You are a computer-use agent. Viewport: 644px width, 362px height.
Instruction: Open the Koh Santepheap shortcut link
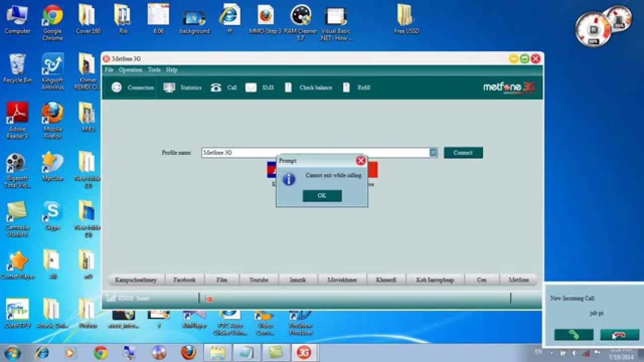435,280
